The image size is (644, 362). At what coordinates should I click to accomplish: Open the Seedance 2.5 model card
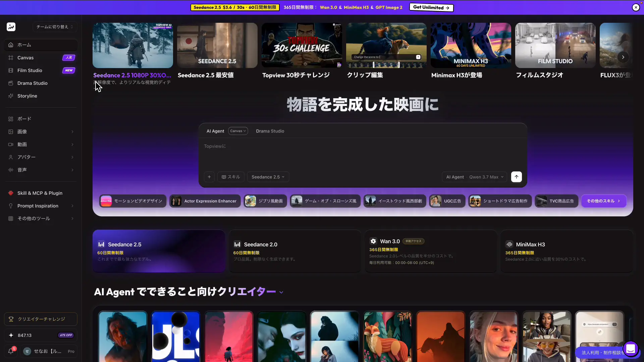click(159, 251)
